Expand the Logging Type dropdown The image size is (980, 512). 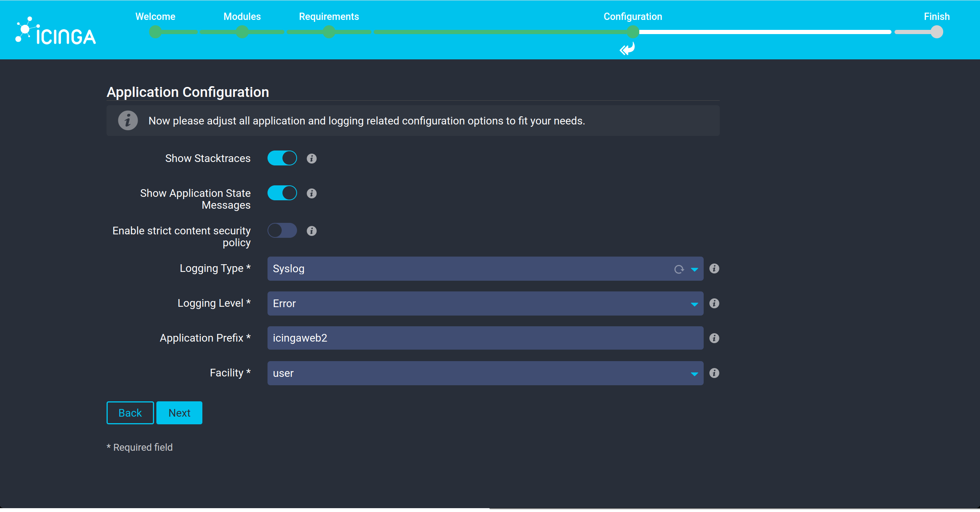(x=693, y=268)
